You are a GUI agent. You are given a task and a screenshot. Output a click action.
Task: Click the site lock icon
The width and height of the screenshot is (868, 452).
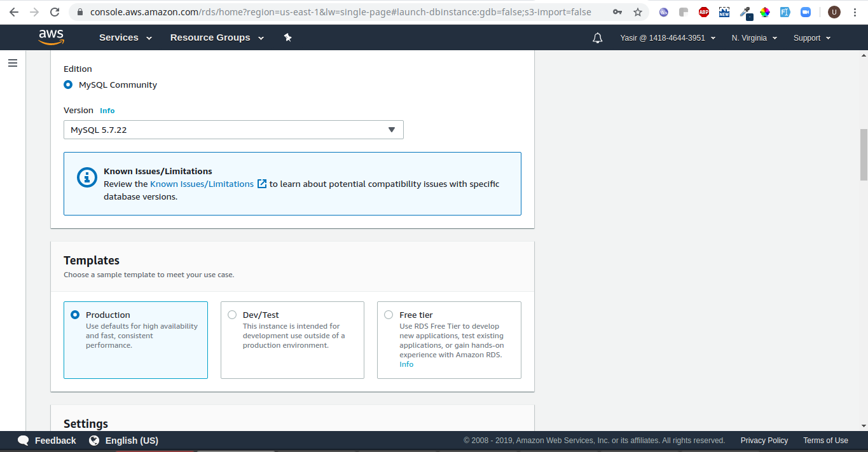coord(80,12)
